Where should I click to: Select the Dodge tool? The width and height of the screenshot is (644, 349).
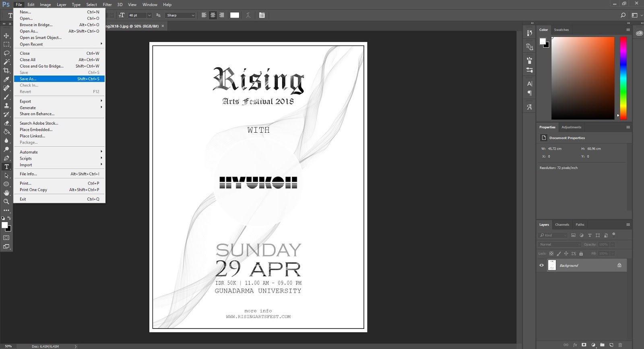click(6, 149)
